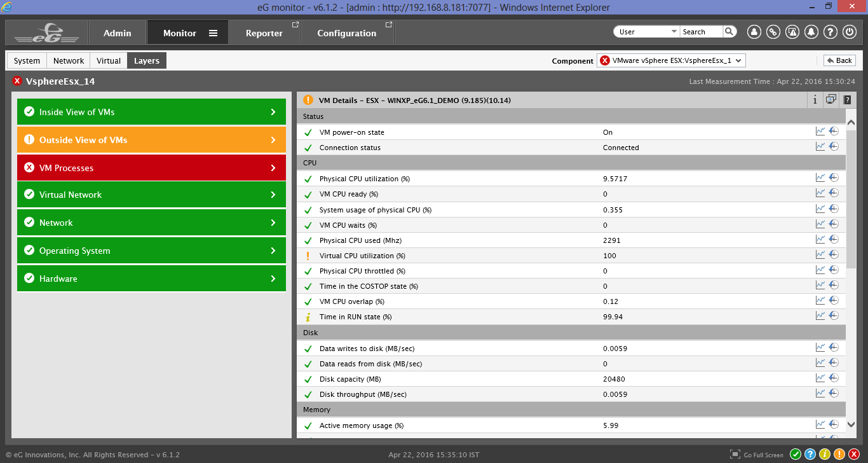Click the yellow info status filter icon
Image resolution: width=868 pixels, height=463 pixels.
coord(825,454)
